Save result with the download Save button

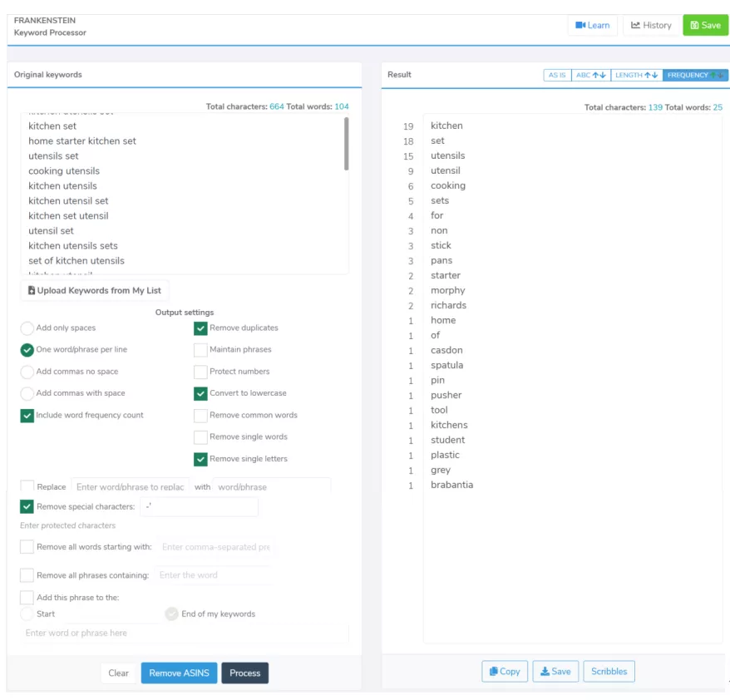tap(555, 671)
